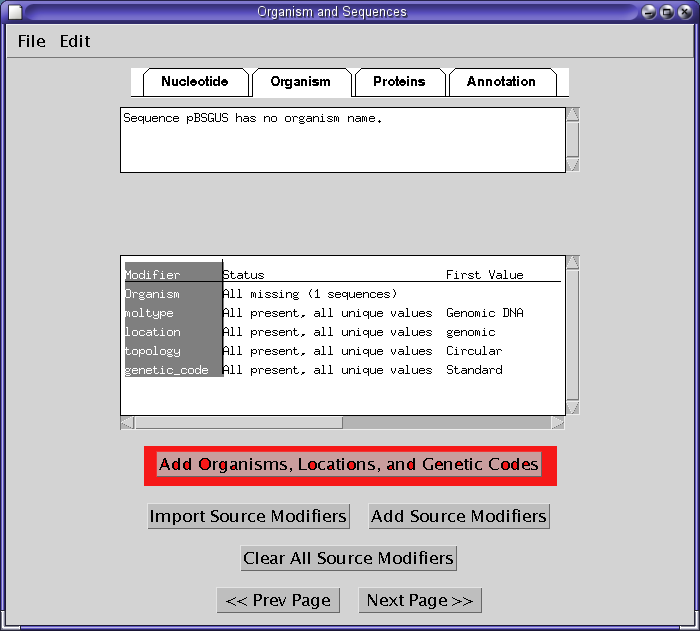Image resolution: width=700 pixels, height=631 pixels.
Task: Click the modifier table horizontal scrollbar thumb
Action: coord(238,423)
